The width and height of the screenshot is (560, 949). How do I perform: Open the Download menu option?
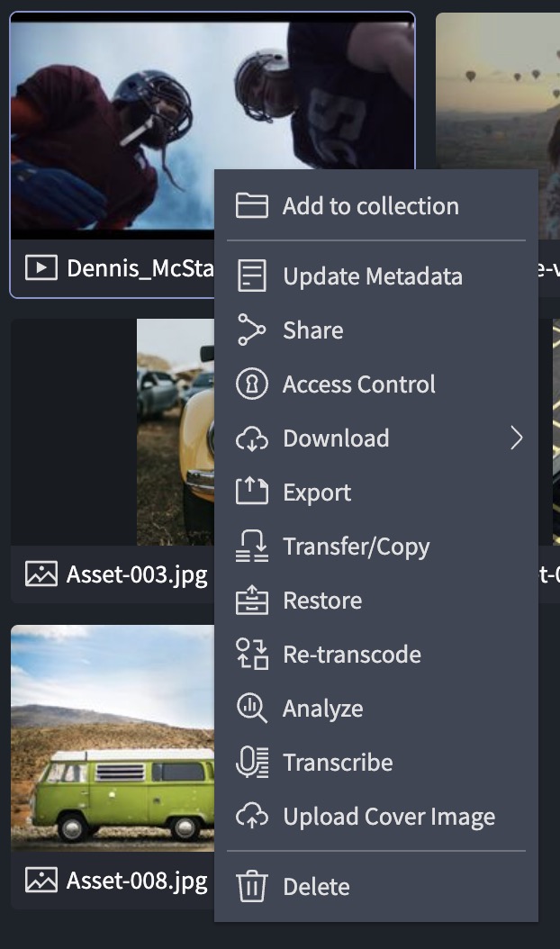pos(336,438)
